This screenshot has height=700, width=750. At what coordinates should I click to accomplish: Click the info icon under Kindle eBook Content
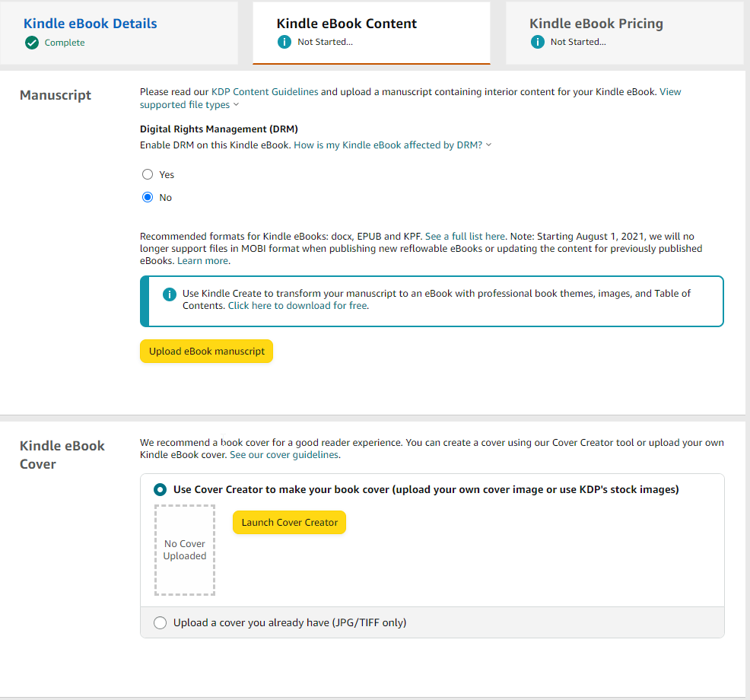[x=284, y=42]
